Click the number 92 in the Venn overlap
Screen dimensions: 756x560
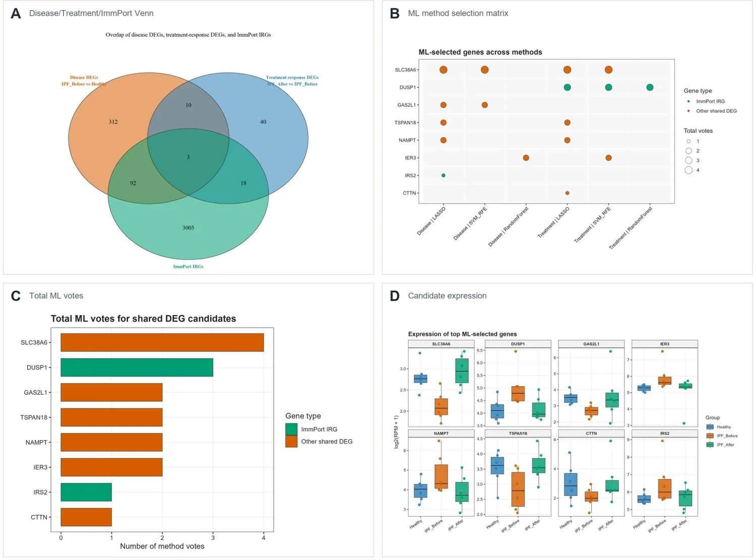point(133,183)
